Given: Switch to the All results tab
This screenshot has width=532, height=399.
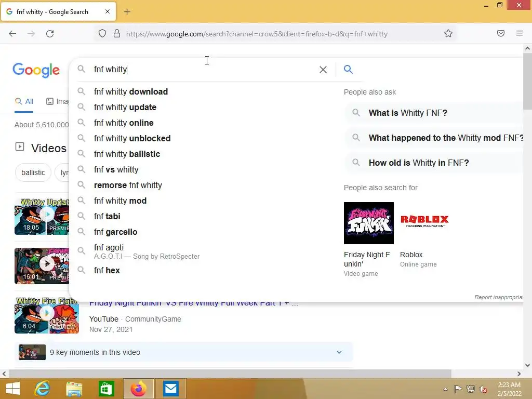Looking at the screenshot, I should 24,101.
